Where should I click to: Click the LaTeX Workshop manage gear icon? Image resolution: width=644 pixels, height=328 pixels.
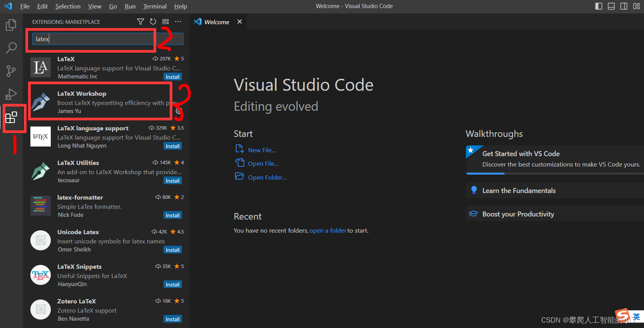(178, 111)
